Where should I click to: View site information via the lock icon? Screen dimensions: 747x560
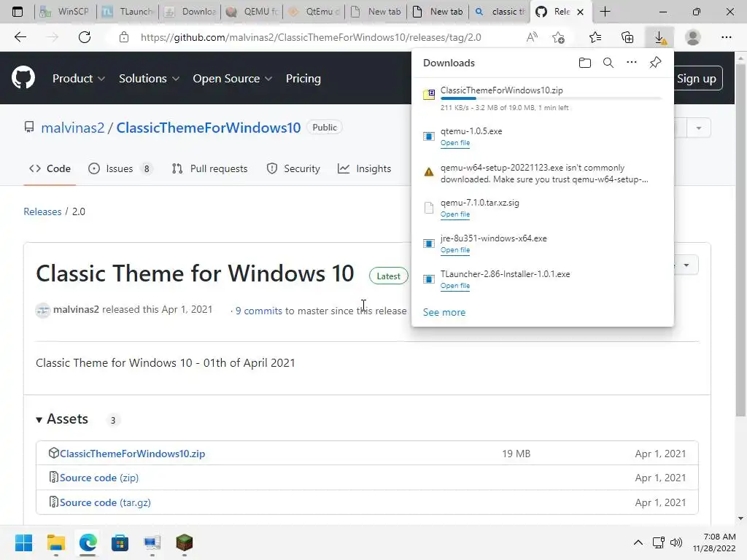coord(124,37)
